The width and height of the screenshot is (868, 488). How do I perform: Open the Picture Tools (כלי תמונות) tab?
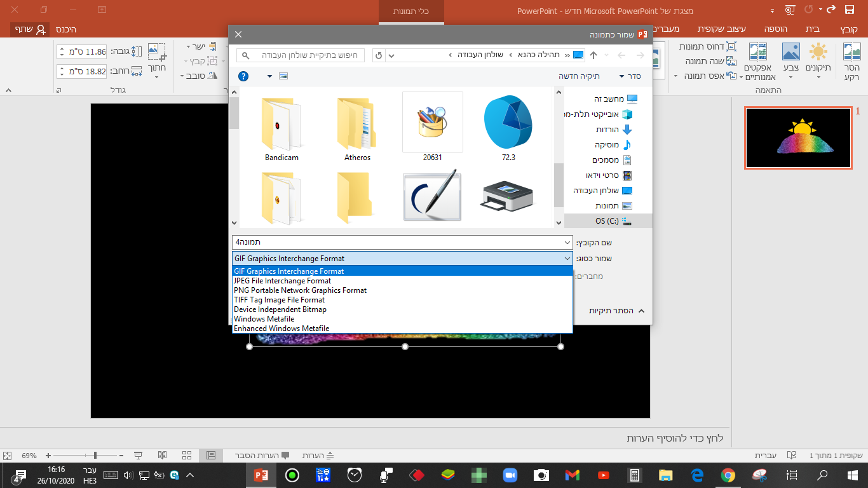pos(411,11)
